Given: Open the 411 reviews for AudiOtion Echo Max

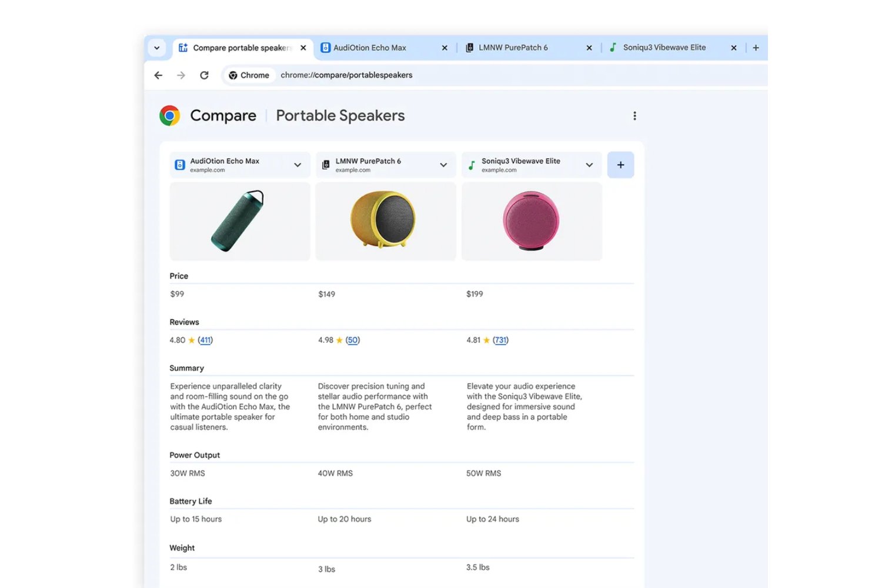Looking at the screenshot, I should coord(205,340).
